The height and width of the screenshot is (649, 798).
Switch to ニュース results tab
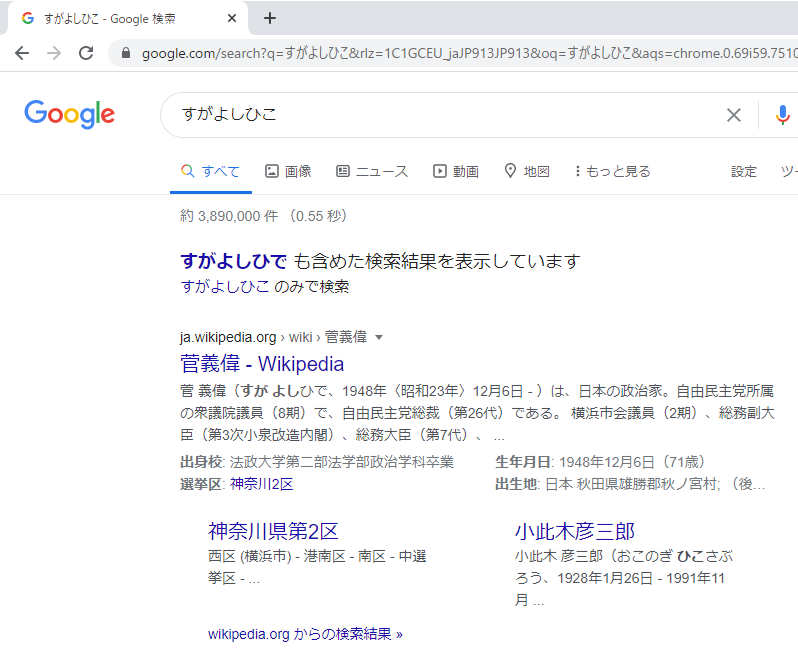point(372,172)
